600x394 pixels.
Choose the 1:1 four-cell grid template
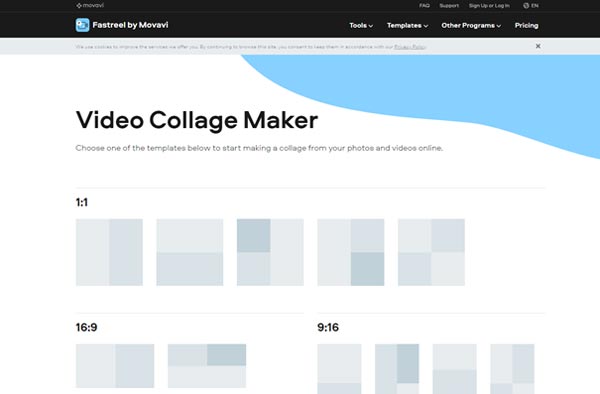pyautogui.click(x=431, y=252)
